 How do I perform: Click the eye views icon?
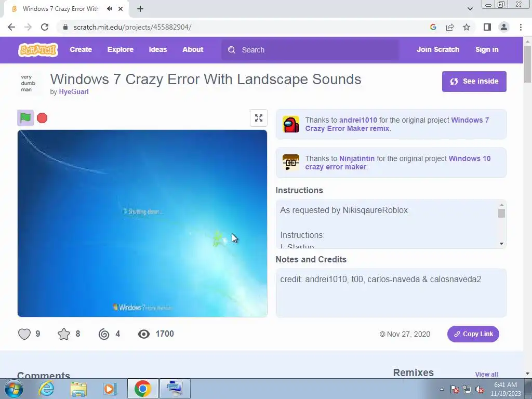point(144,334)
